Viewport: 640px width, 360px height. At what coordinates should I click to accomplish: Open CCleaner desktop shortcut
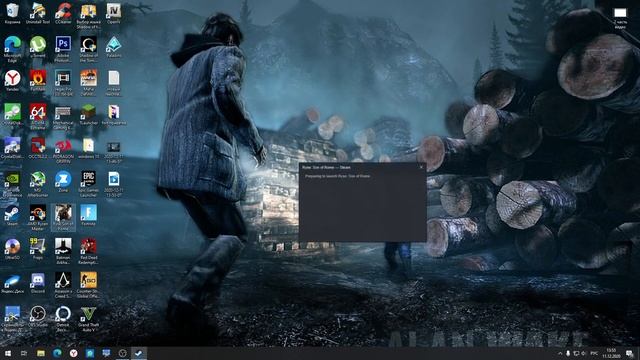click(63, 13)
